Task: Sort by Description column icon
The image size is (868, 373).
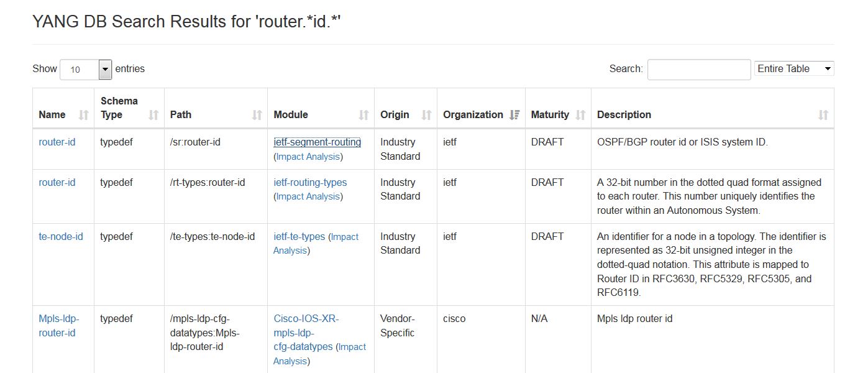Action: [823, 115]
